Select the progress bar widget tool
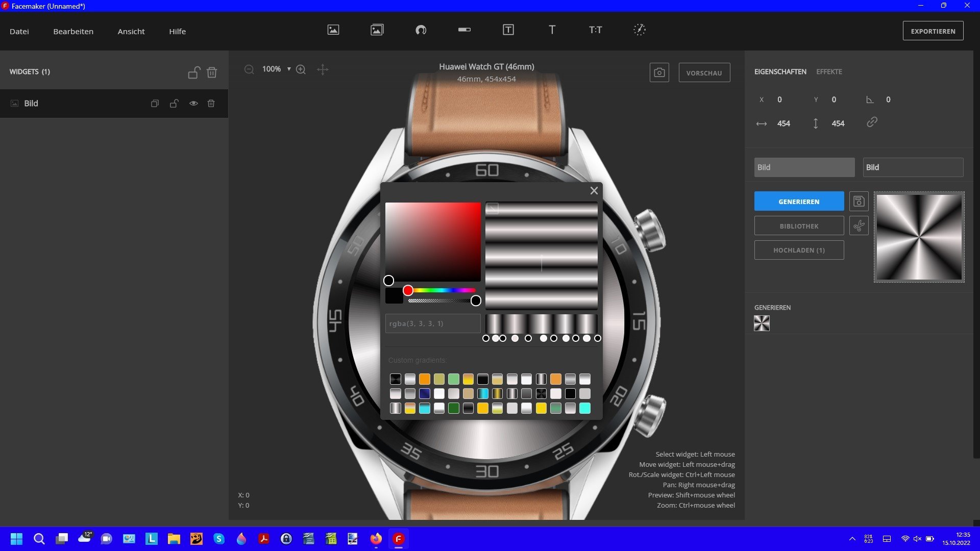Viewport: 980px width, 551px height. click(x=464, y=30)
